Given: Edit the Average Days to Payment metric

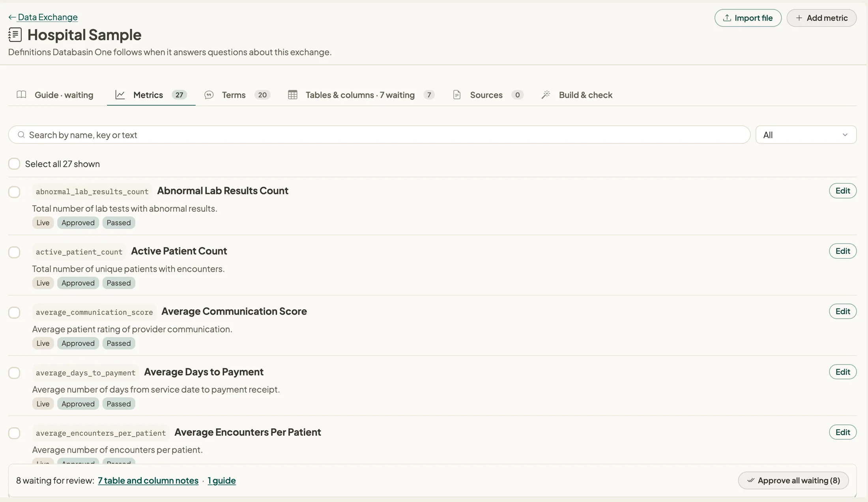Looking at the screenshot, I should pyautogui.click(x=843, y=372).
